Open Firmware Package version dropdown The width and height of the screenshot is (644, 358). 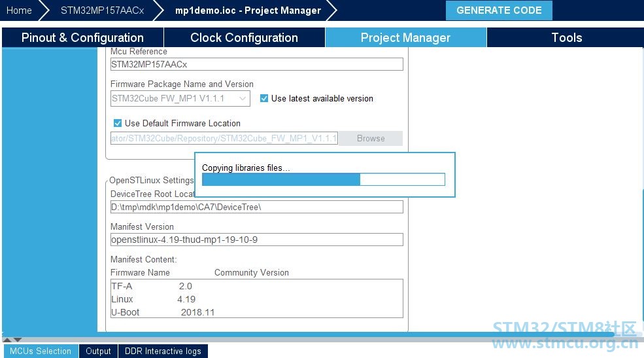(180, 99)
